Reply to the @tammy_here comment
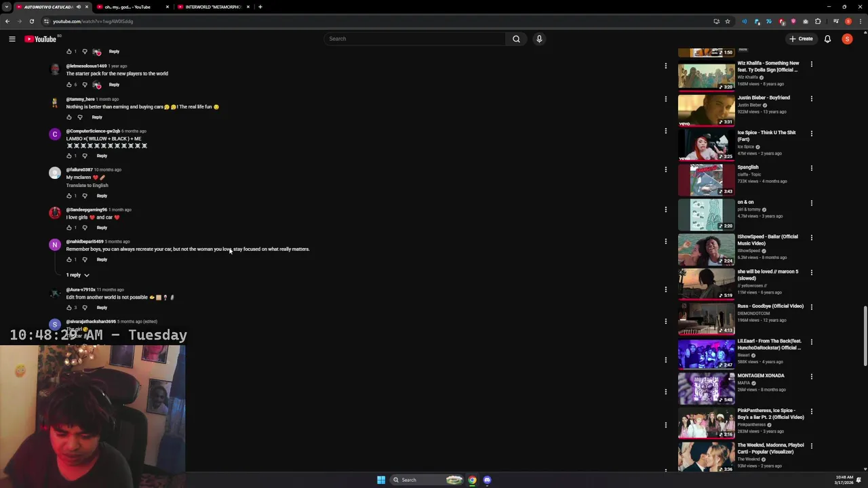 click(97, 117)
